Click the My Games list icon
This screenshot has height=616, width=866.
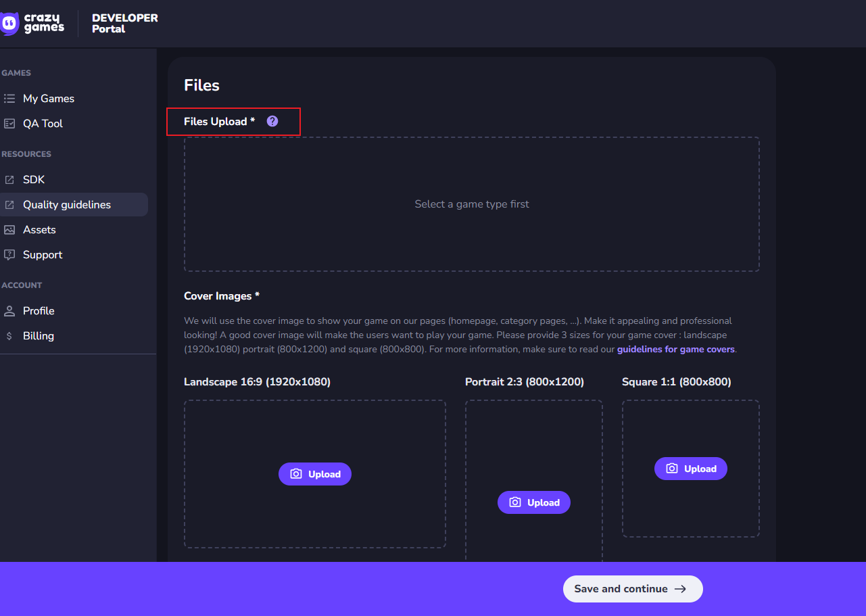coord(9,99)
